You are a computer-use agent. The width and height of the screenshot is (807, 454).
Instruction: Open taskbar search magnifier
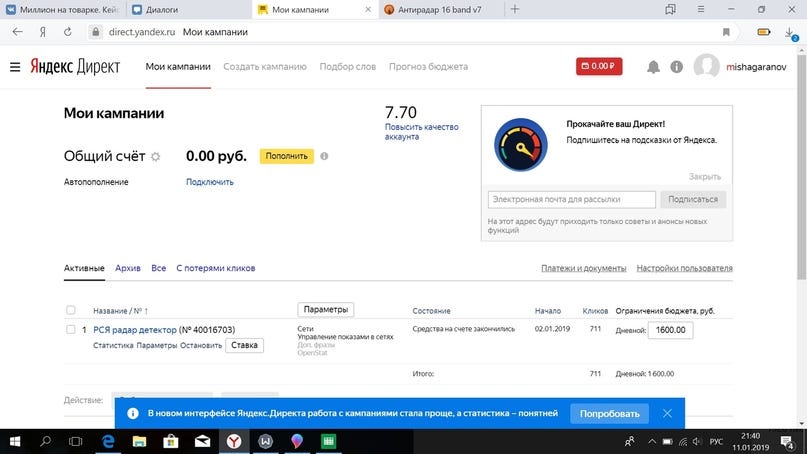pos(45,441)
